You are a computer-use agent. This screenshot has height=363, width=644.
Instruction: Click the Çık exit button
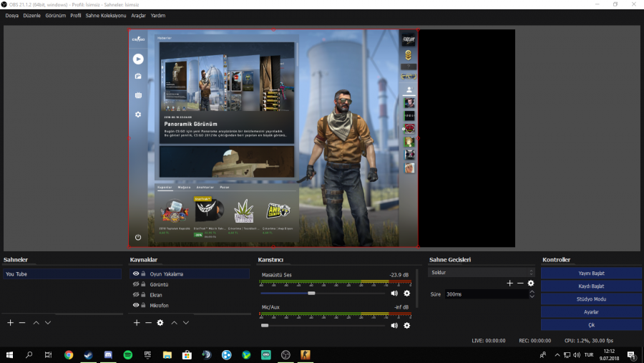591,325
